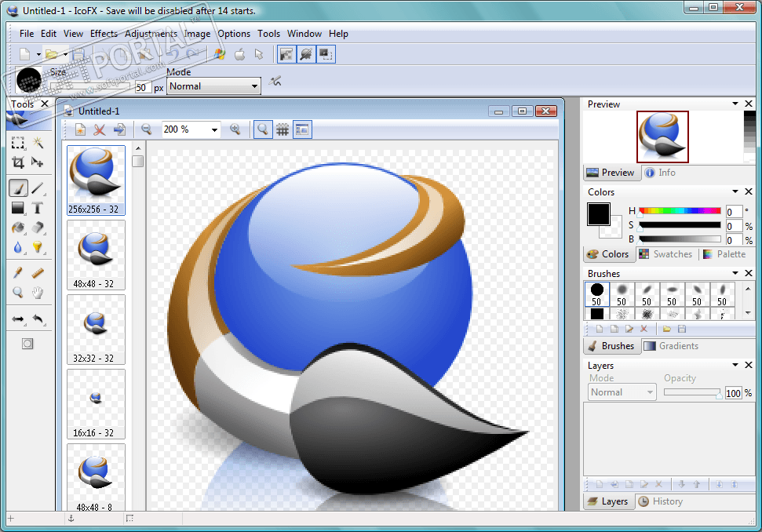Toggle the first highlighted panel view button
Viewport: 762px width, 532px height.
[x=286, y=54]
